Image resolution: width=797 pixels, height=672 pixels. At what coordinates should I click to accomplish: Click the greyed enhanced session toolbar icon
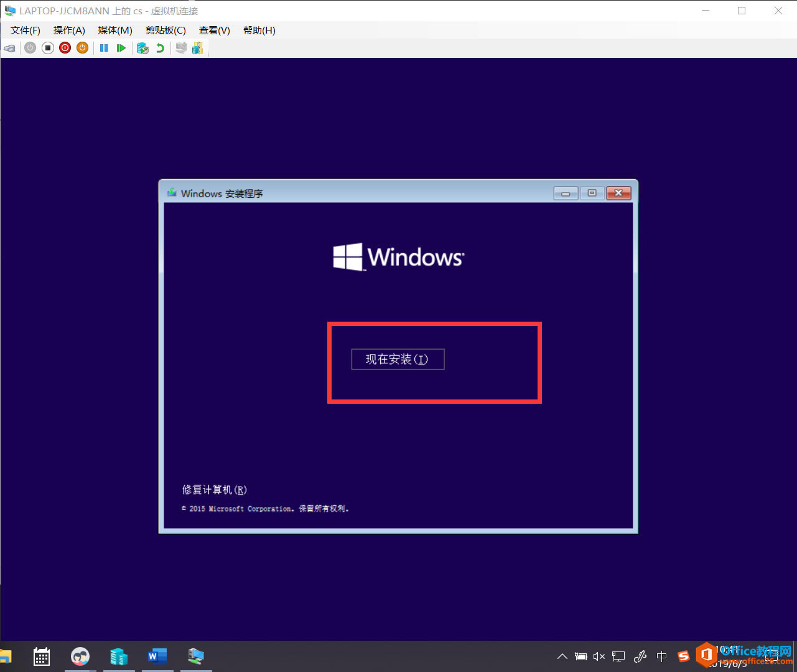coord(181,48)
